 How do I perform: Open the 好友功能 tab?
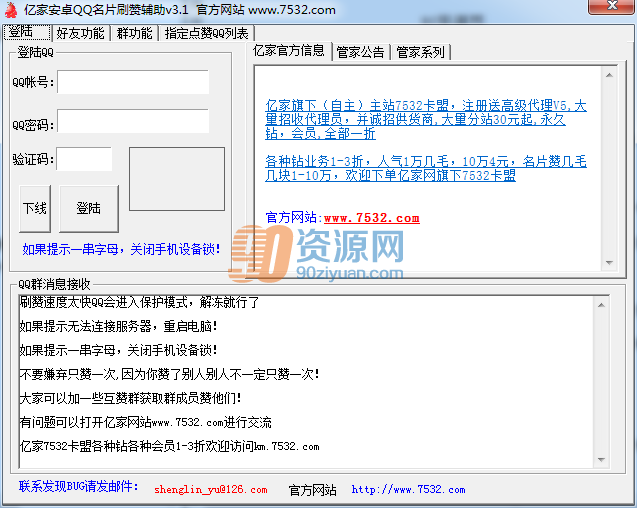[x=81, y=33]
